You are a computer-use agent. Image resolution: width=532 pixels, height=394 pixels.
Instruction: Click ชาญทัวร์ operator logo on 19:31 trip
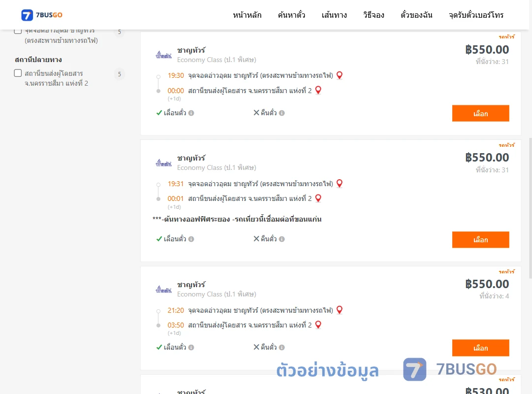pyautogui.click(x=164, y=163)
